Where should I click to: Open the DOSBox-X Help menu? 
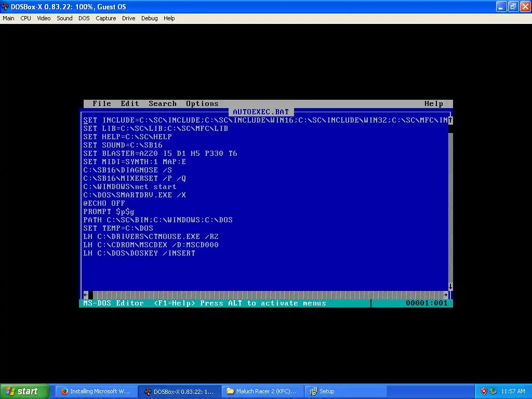pyautogui.click(x=169, y=18)
